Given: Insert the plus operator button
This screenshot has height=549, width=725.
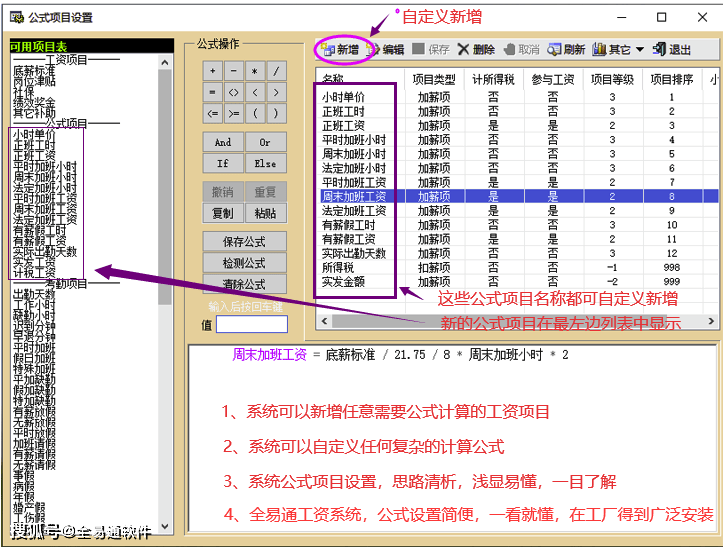Looking at the screenshot, I should pyautogui.click(x=212, y=71).
